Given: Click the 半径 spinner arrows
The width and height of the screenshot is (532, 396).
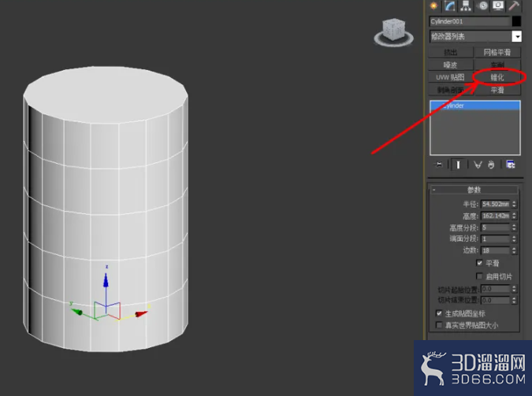Looking at the screenshot, I should [x=514, y=204].
